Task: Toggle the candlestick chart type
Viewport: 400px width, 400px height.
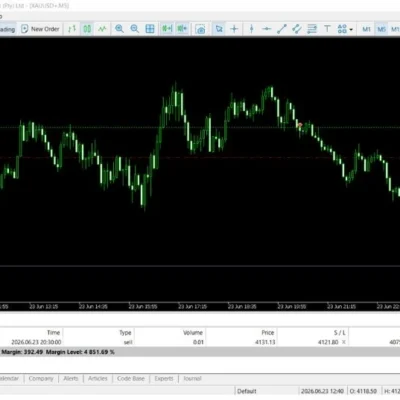Action: pyautogui.click(x=87, y=29)
